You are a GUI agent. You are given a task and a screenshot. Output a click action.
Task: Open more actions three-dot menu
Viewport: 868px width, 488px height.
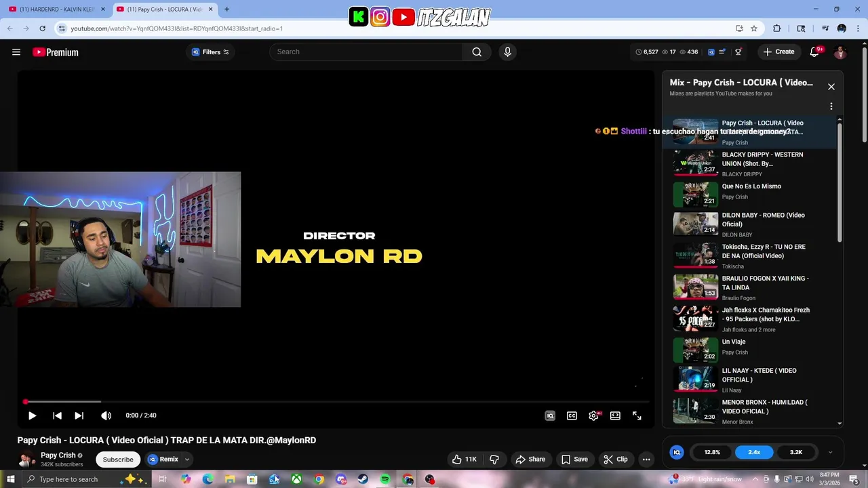tap(646, 460)
